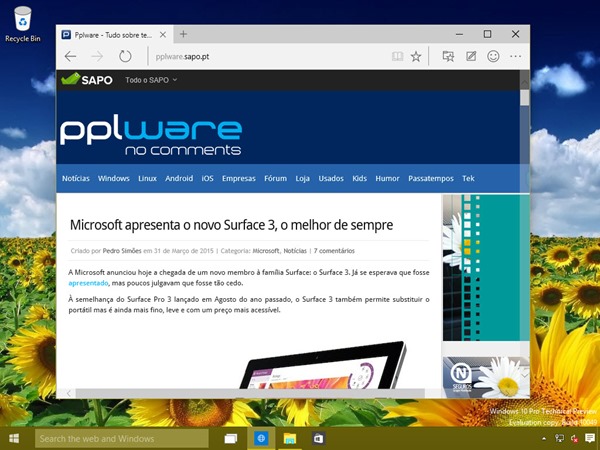Click the horizontal scrollbar thumb

click(x=250, y=393)
